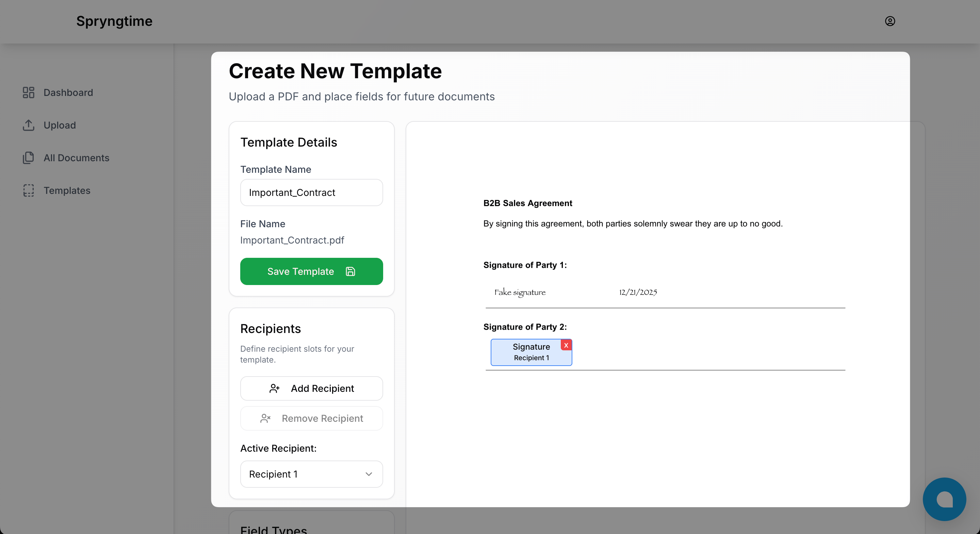Remove the Signature field with red X
Viewport: 980px width, 534px height.
coord(566,345)
